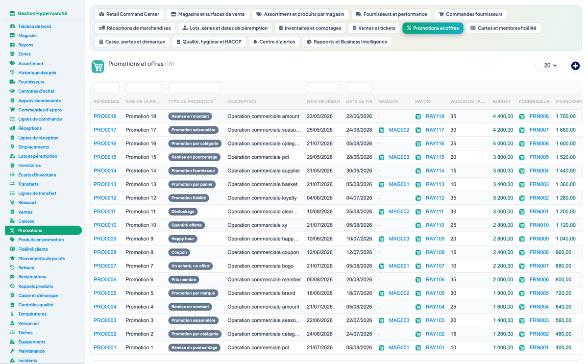
Task: Click the Historique des prix icon
Action: 12,73
